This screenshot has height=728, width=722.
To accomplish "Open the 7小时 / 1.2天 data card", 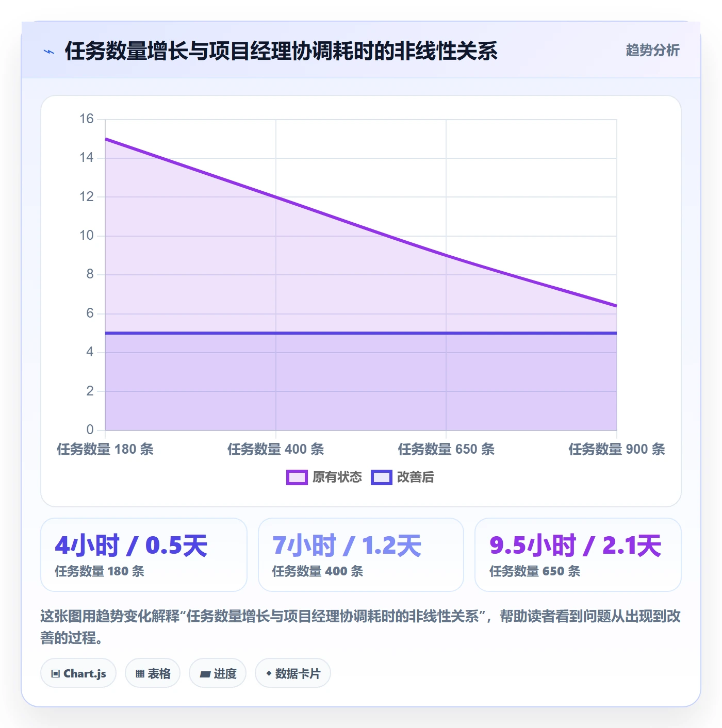I will (x=361, y=555).
